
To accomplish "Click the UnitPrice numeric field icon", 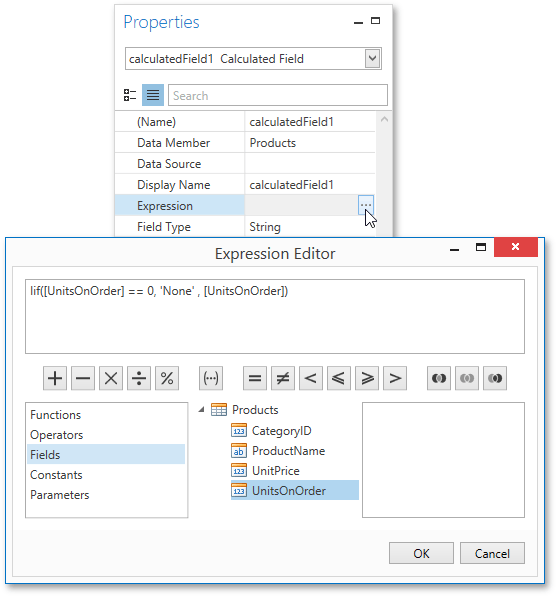I will tap(239, 471).
